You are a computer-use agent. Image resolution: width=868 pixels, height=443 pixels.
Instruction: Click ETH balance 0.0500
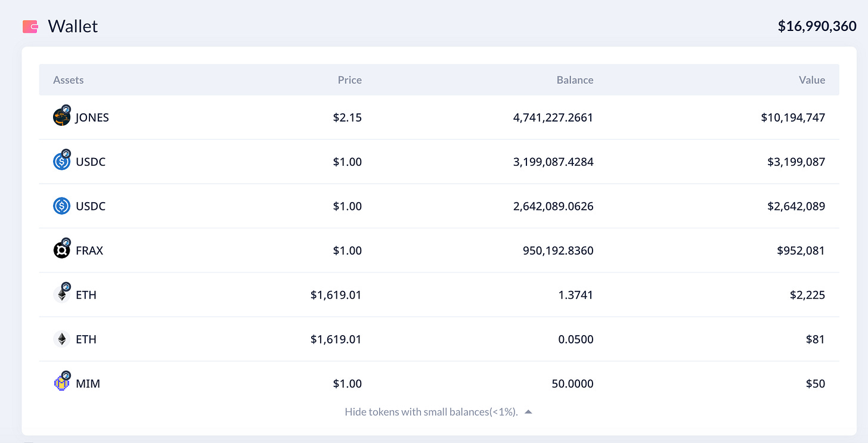(576, 339)
